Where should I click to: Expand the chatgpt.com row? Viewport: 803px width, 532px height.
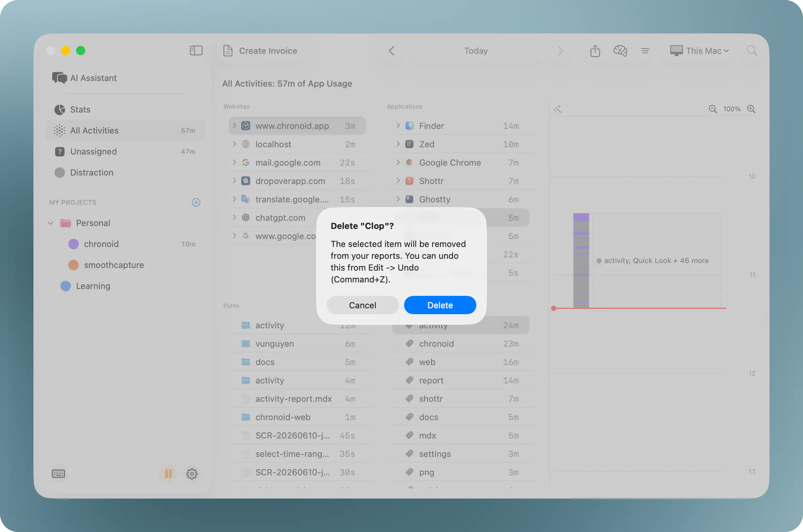coord(234,217)
